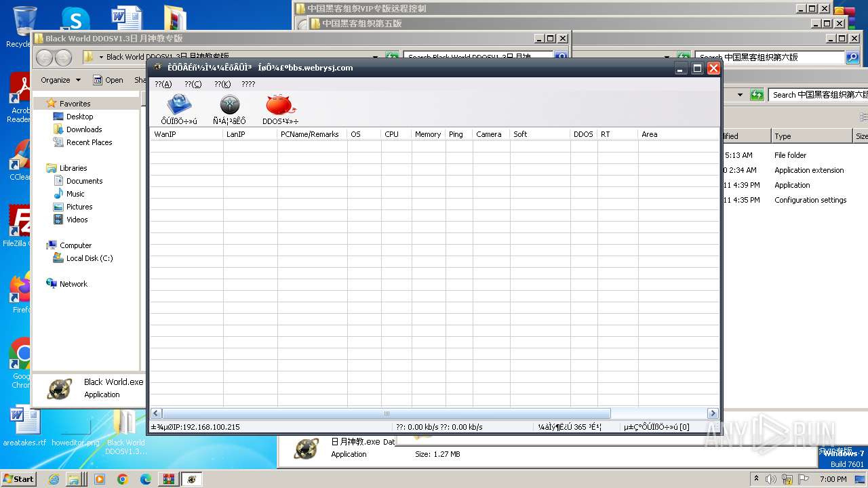Click the volume icon in system tray

coord(771,479)
